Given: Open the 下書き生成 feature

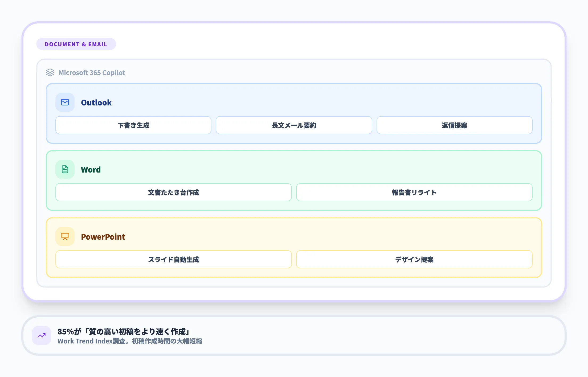Looking at the screenshot, I should click(x=133, y=125).
